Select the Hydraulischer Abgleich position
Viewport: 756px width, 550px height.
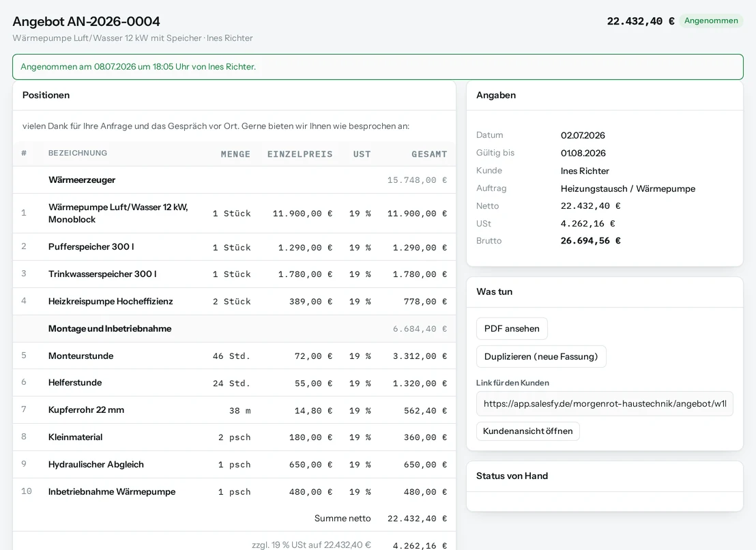(234, 465)
